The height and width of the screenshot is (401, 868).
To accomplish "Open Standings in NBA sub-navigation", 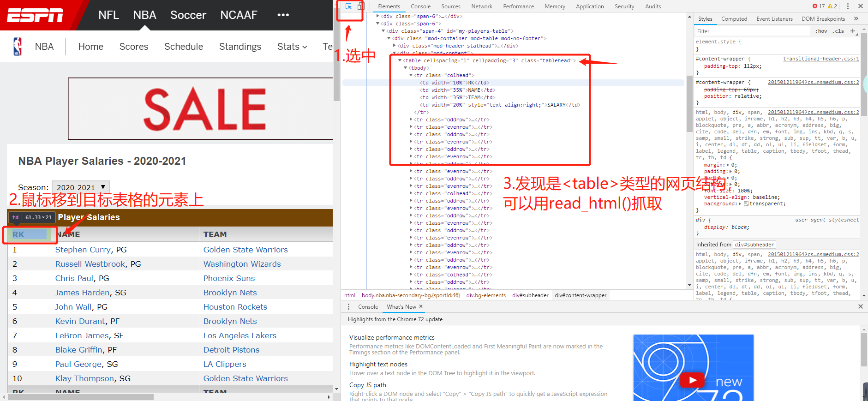I will tap(240, 47).
